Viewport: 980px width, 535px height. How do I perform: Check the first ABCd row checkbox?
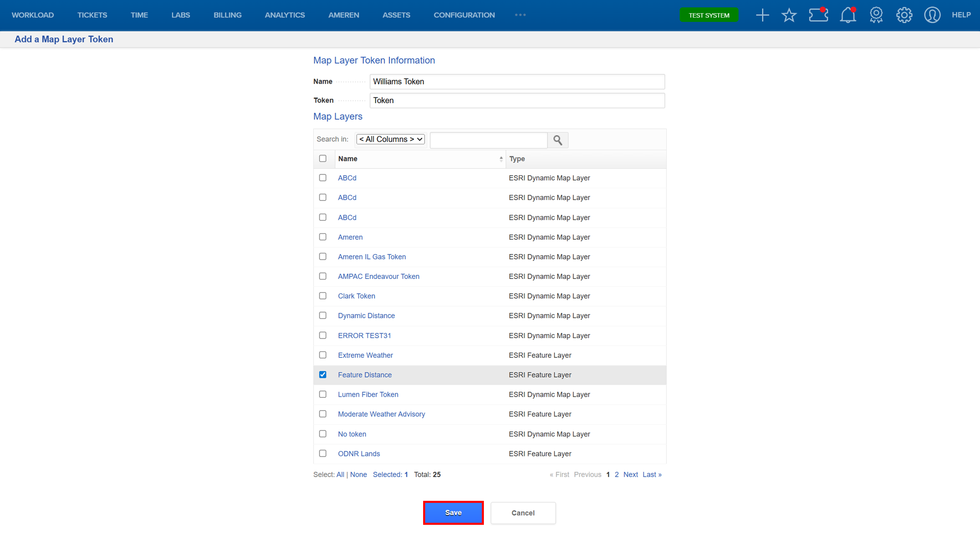coord(323,178)
